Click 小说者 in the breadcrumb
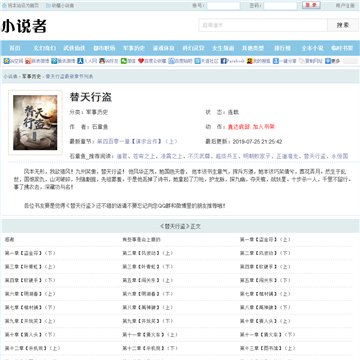The image size is (360, 360). [10, 76]
